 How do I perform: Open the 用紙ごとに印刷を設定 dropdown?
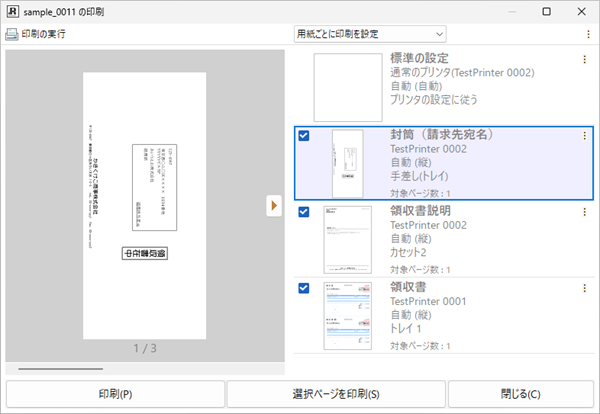[370, 34]
